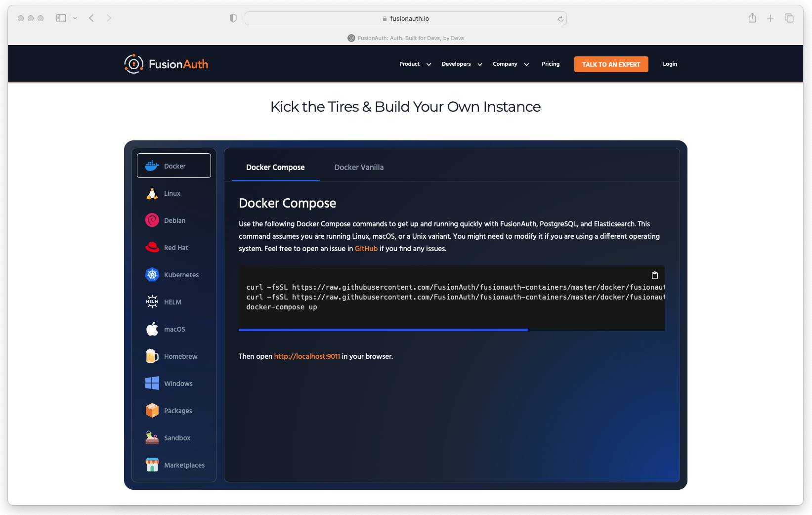Image resolution: width=812 pixels, height=515 pixels.
Task: Expand the Developers dropdown menu
Action: (x=462, y=64)
